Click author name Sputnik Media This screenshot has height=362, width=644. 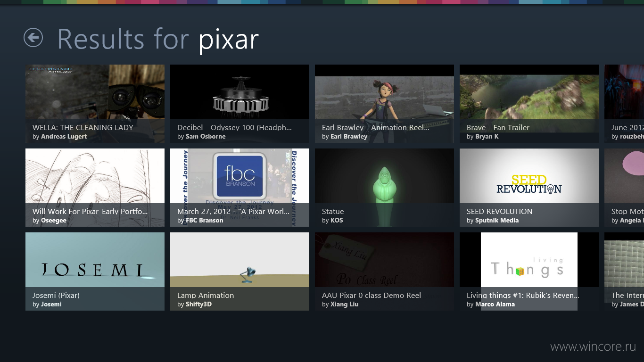(497, 221)
